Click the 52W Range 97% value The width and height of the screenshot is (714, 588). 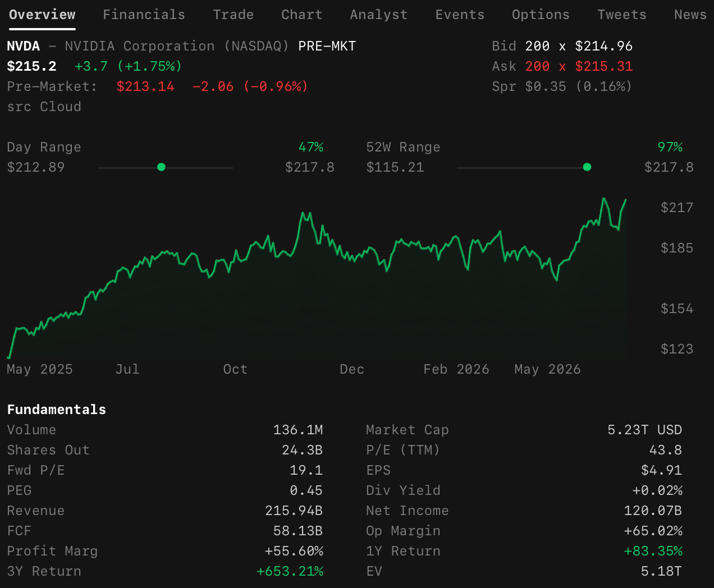coord(670,147)
